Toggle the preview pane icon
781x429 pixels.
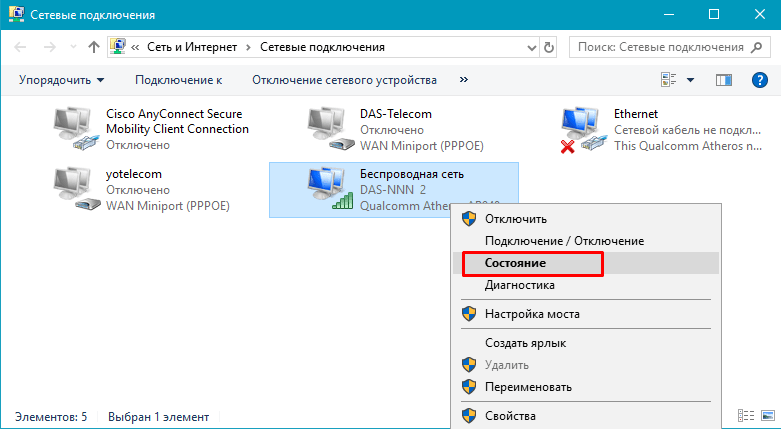click(725, 80)
